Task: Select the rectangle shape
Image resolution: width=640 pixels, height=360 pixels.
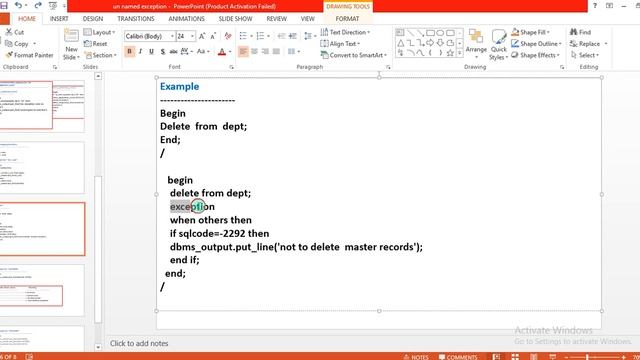Action: pyautogui.click(x=430, y=33)
